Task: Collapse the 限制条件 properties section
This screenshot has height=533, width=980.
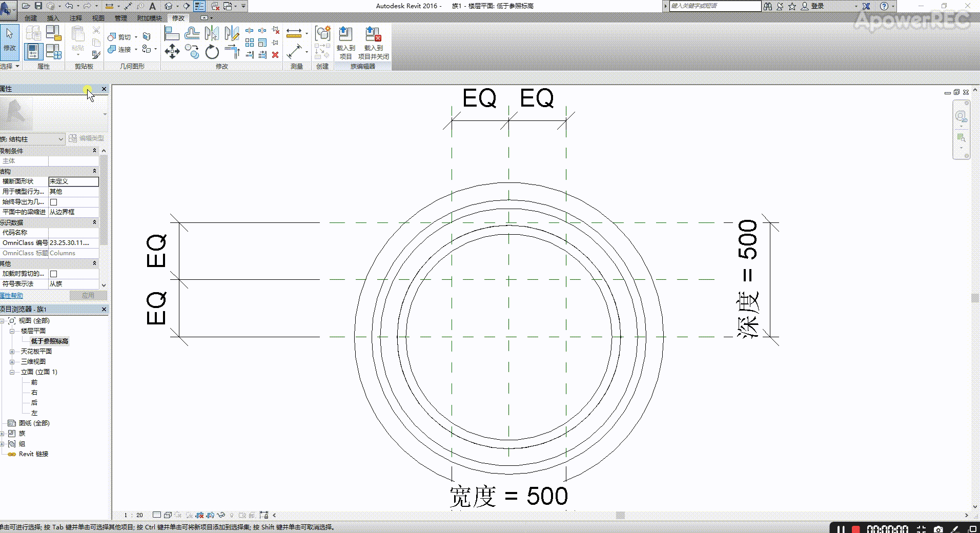Action: (x=94, y=151)
